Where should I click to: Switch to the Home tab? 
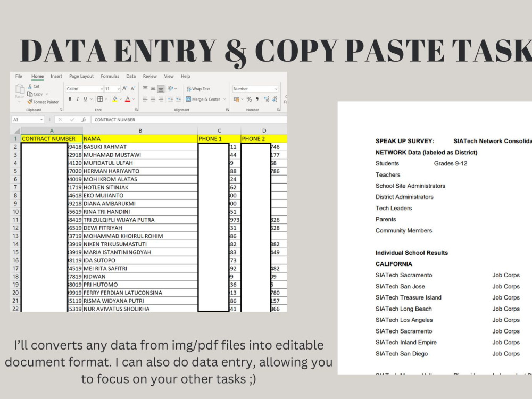coord(38,76)
